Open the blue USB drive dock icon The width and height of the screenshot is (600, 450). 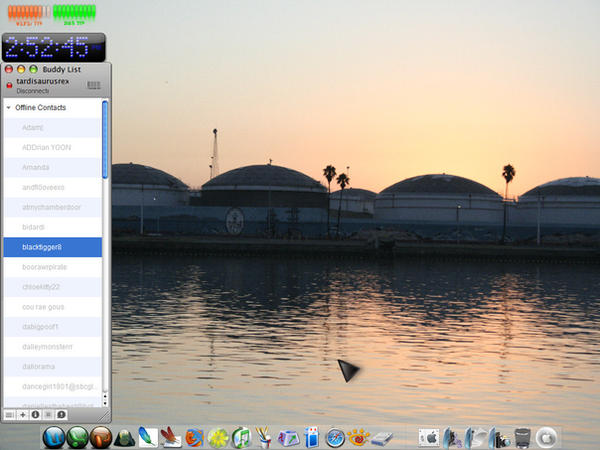tap(311, 437)
